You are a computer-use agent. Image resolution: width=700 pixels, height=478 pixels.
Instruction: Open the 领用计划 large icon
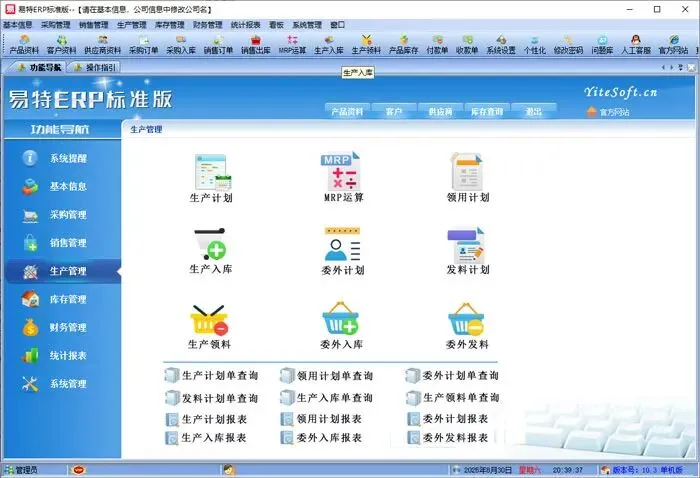pyautogui.click(x=467, y=178)
